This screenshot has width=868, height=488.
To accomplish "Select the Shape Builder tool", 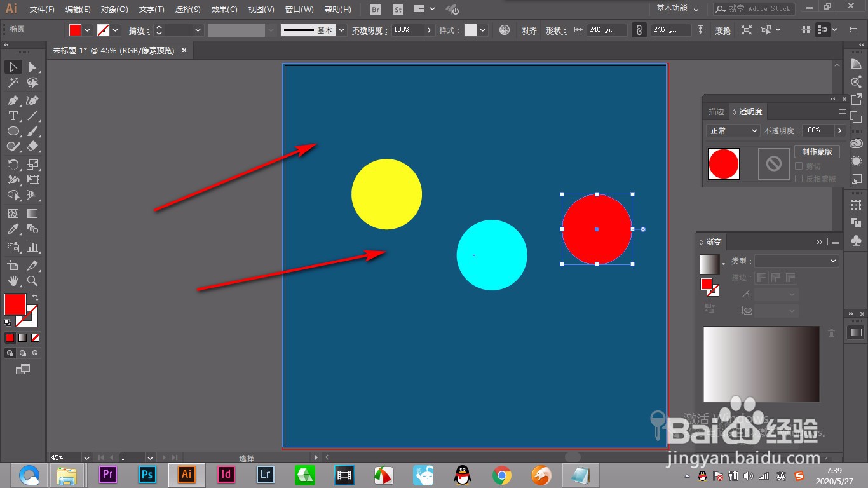I will [x=13, y=194].
